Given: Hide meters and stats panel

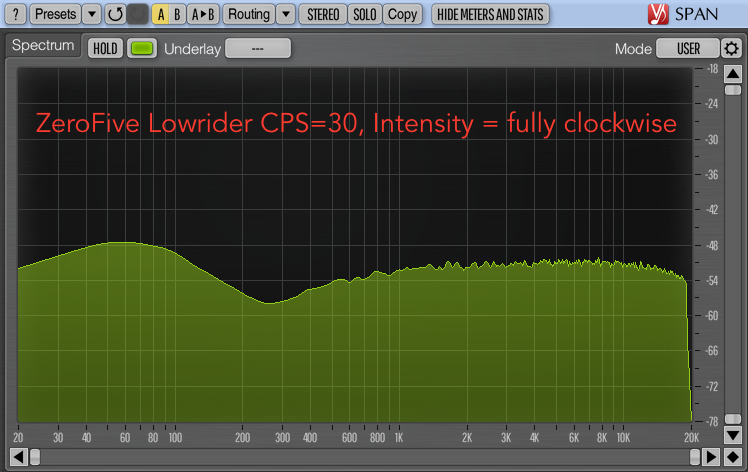Looking at the screenshot, I should pyautogui.click(x=490, y=15).
